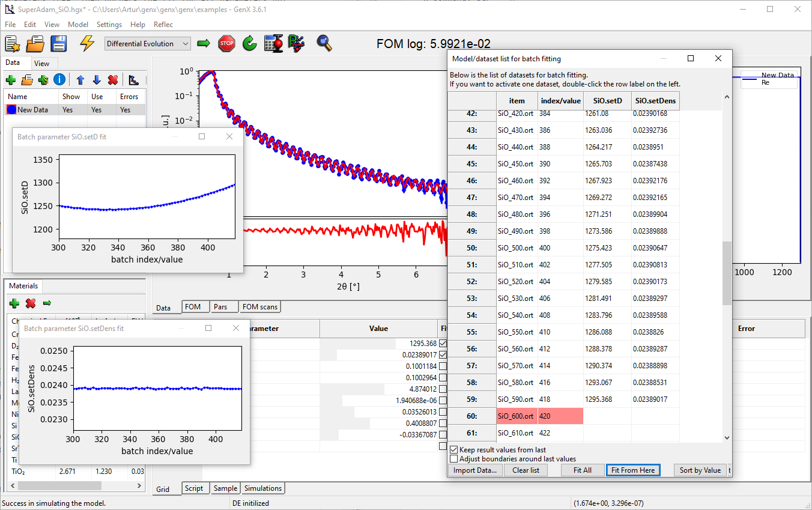Save the model with floppy disk icon
The image size is (812, 510).
(58, 43)
